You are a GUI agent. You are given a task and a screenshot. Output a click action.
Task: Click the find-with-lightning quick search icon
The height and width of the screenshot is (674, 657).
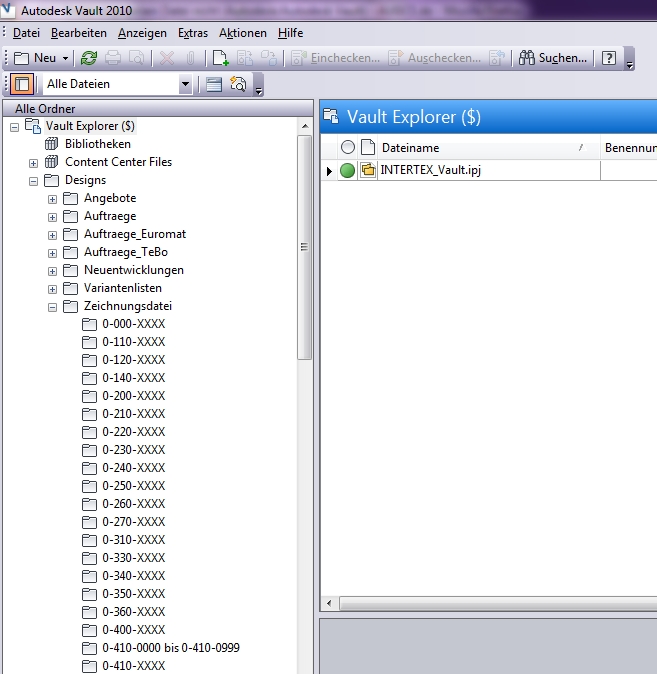pyautogui.click(x=238, y=84)
